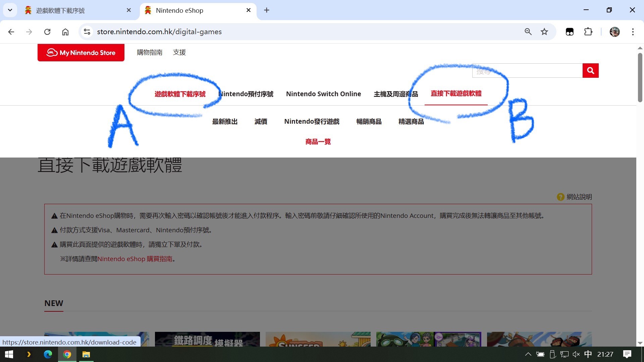Open 遊戲軟體下載序號 navigation menu item
The height and width of the screenshot is (362, 644).
point(180,94)
